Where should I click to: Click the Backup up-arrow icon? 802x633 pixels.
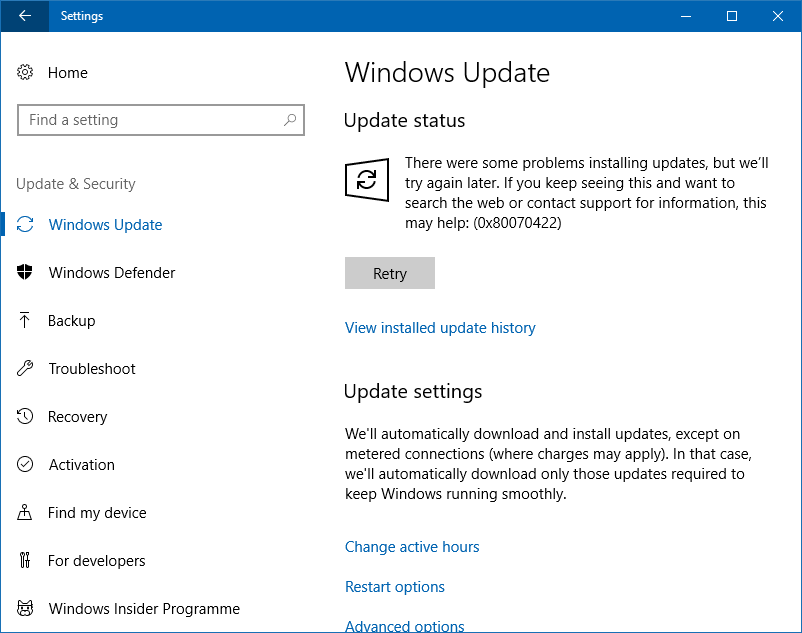pos(24,320)
